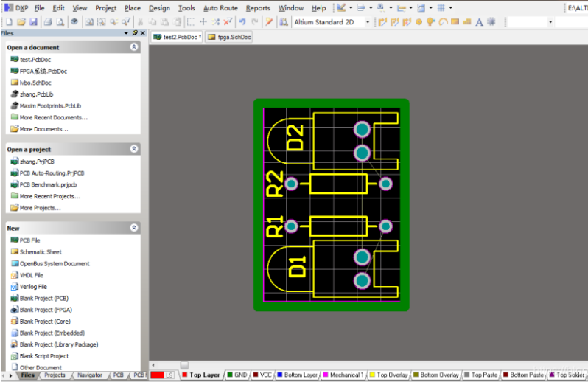588x382 pixels.
Task: Click More Recent Documents link
Action: (x=53, y=117)
